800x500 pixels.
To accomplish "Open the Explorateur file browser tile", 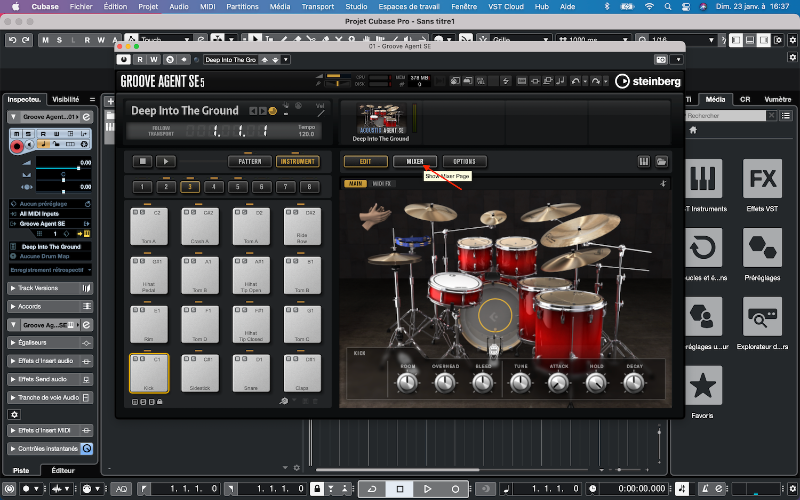I will click(762, 316).
